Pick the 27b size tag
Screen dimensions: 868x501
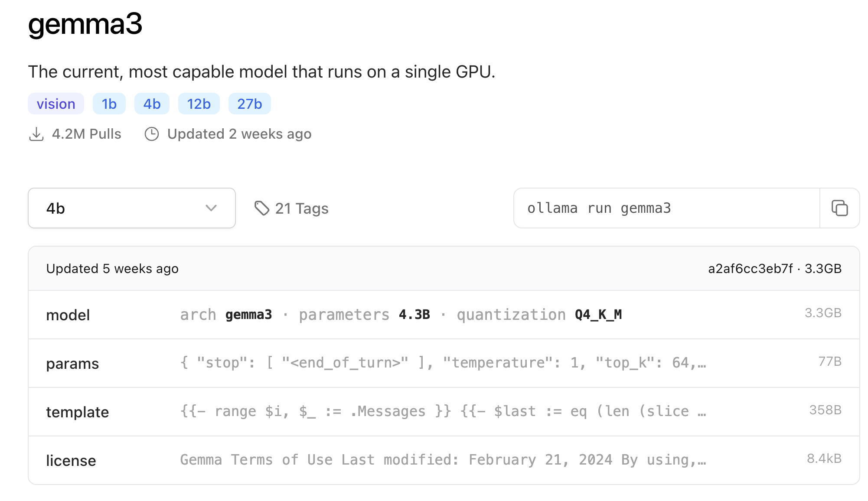point(249,104)
